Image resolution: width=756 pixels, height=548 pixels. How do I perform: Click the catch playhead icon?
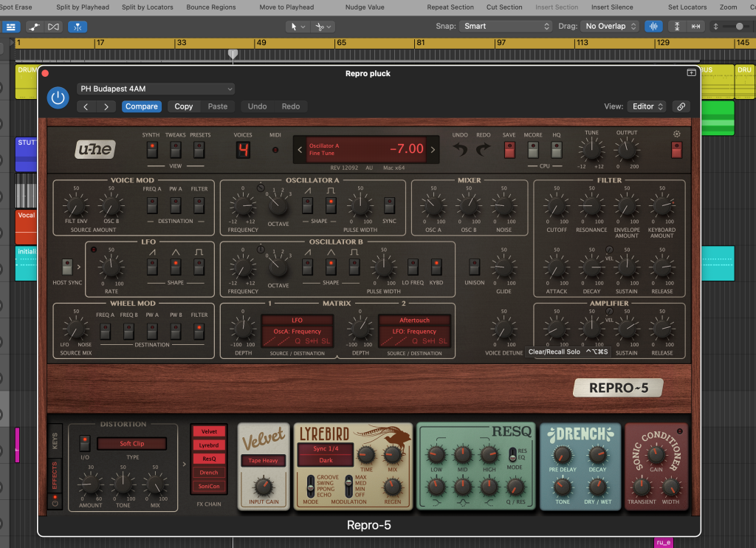(x=77, y=27)
